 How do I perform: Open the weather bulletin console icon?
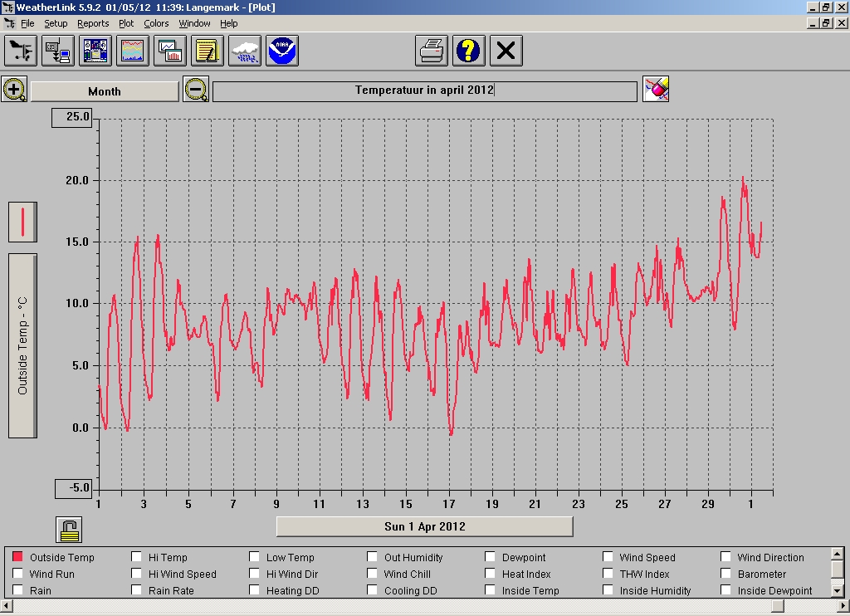pyautogui.click(x=95, y=51)
